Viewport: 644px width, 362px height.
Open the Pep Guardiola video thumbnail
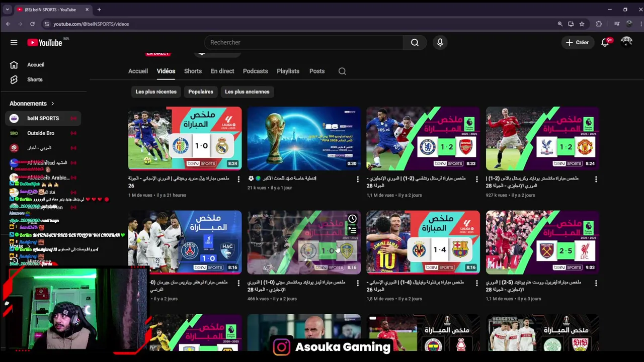(x=304, y=332)
